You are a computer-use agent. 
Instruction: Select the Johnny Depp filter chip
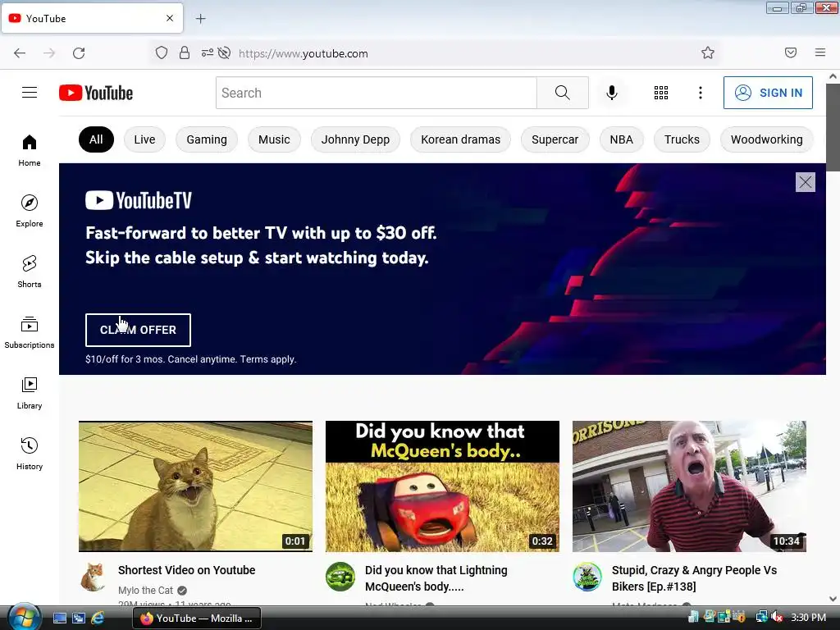pos(355,139)
